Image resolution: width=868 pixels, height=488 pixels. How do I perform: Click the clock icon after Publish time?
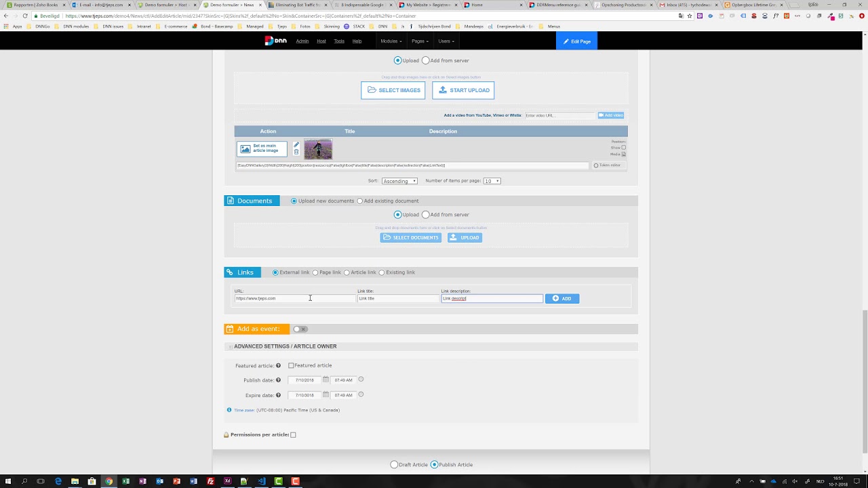click(x=361, y=380)
